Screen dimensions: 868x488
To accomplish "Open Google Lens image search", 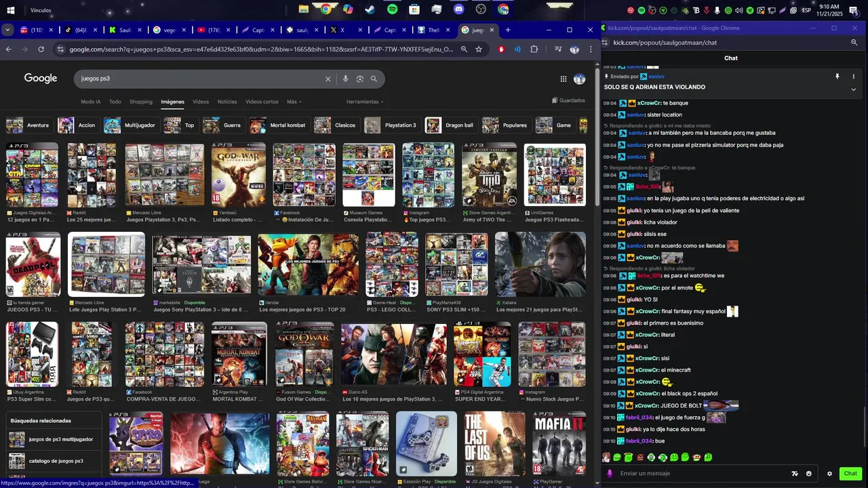I will (360, 79).
